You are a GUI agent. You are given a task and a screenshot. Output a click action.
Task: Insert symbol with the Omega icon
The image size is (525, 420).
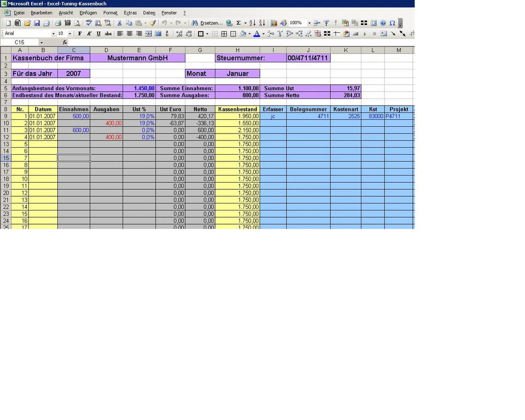coord(393,23)
